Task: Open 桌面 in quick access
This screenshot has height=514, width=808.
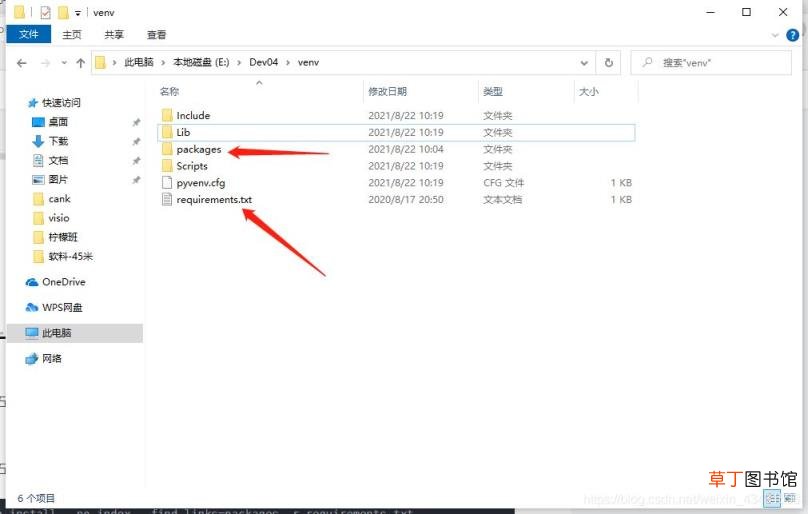Action: pyautogui.click(x=58, y=122)
